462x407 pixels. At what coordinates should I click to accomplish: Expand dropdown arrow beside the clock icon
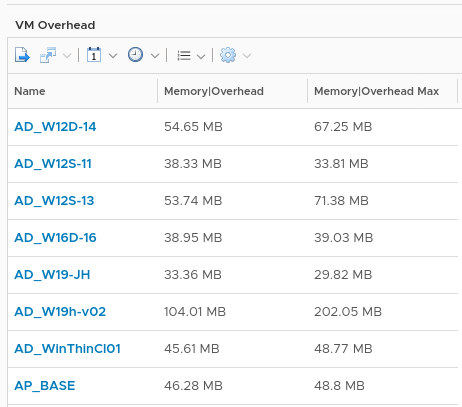pyautogui.click(x=155, y=56)
